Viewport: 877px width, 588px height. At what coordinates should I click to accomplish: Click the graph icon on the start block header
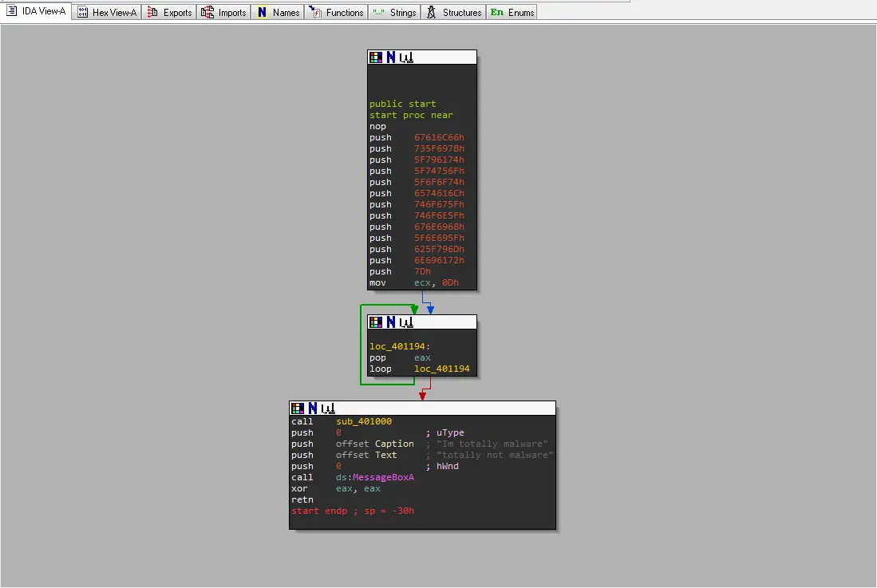tap(406, 57)
